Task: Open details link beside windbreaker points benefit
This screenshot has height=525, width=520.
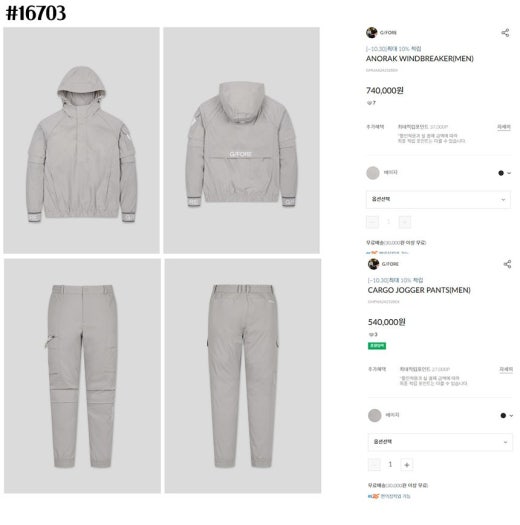Action: pos(504,127)
